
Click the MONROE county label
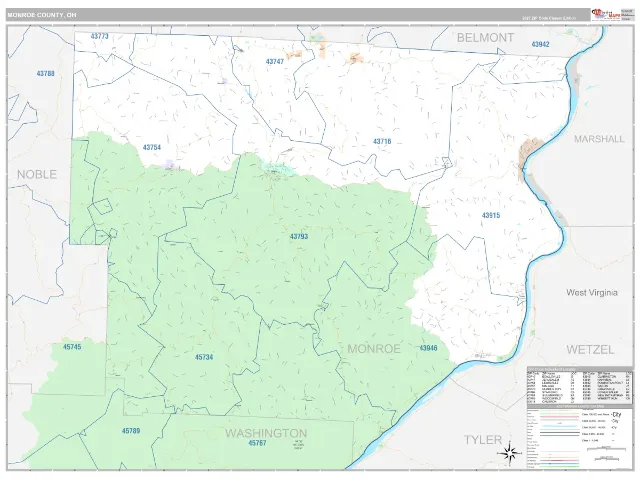tap(374, 349)
